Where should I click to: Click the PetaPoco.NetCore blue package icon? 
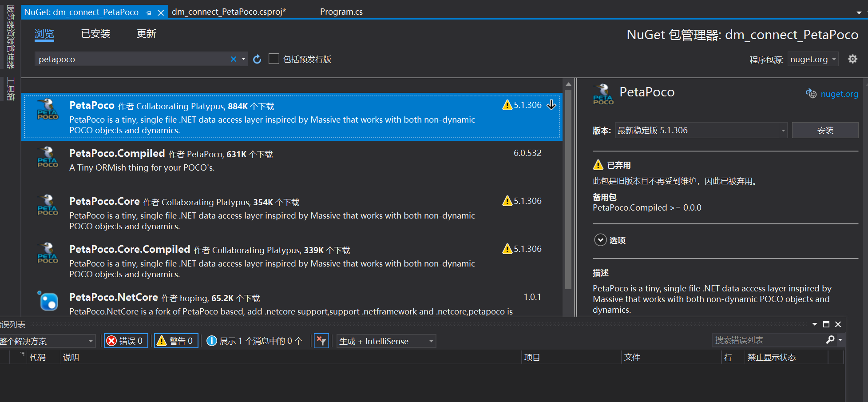[48, 301]
